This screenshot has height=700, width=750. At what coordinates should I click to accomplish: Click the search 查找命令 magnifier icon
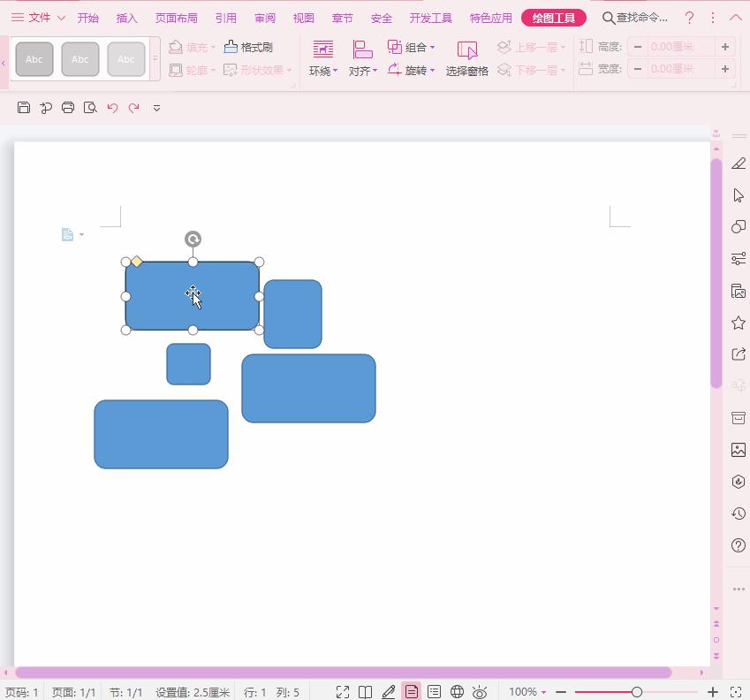[609, 17]
